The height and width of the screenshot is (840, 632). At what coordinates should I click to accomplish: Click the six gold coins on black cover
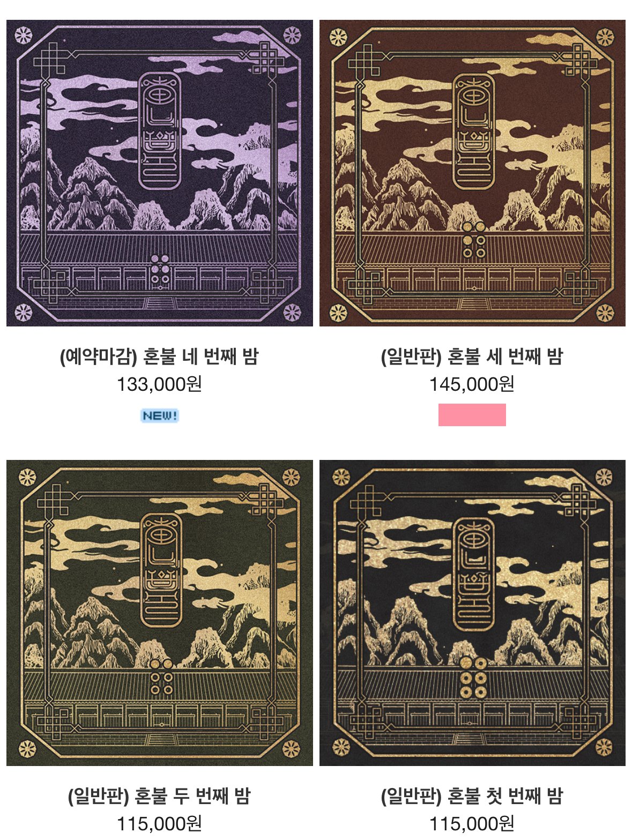[473, 678]
